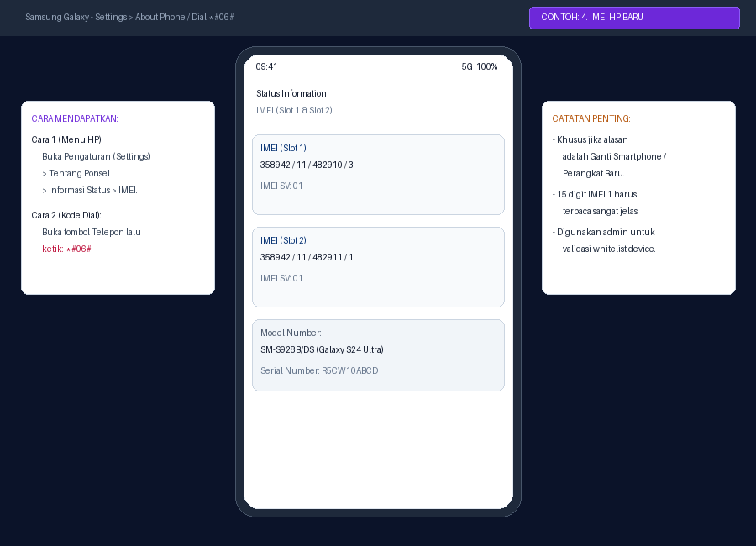
Task: Click terbaca sangat jelas. line
Action: [601, 212]
